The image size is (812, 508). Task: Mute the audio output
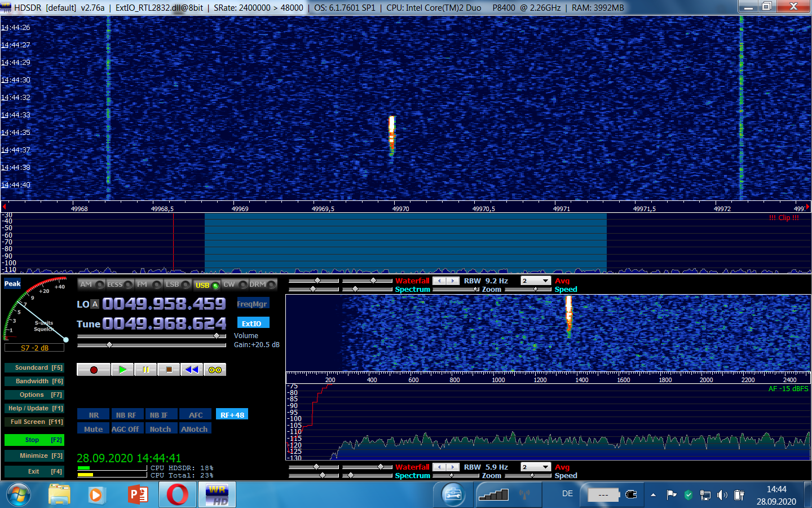click(94, 429)
